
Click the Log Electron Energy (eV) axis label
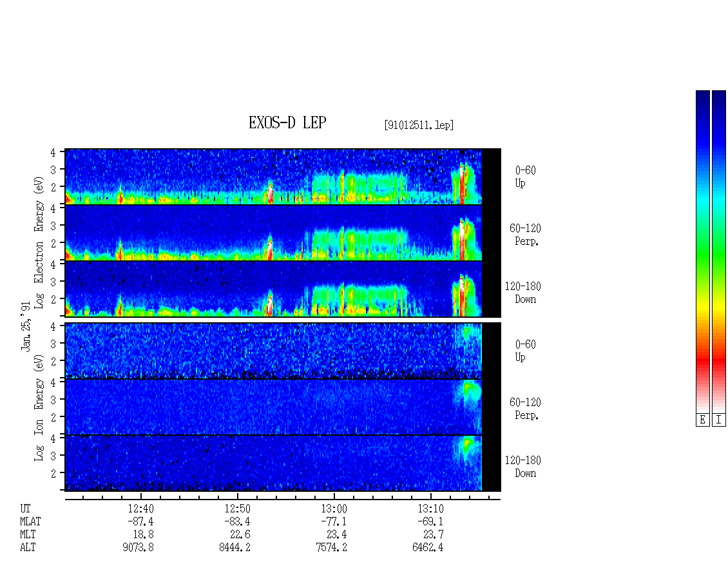[39, 242]
